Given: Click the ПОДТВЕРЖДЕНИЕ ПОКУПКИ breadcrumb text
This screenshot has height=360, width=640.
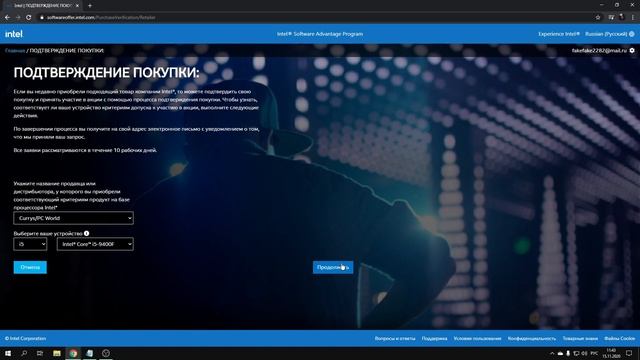Looking at the screenshot, I should tap(67, 51).
